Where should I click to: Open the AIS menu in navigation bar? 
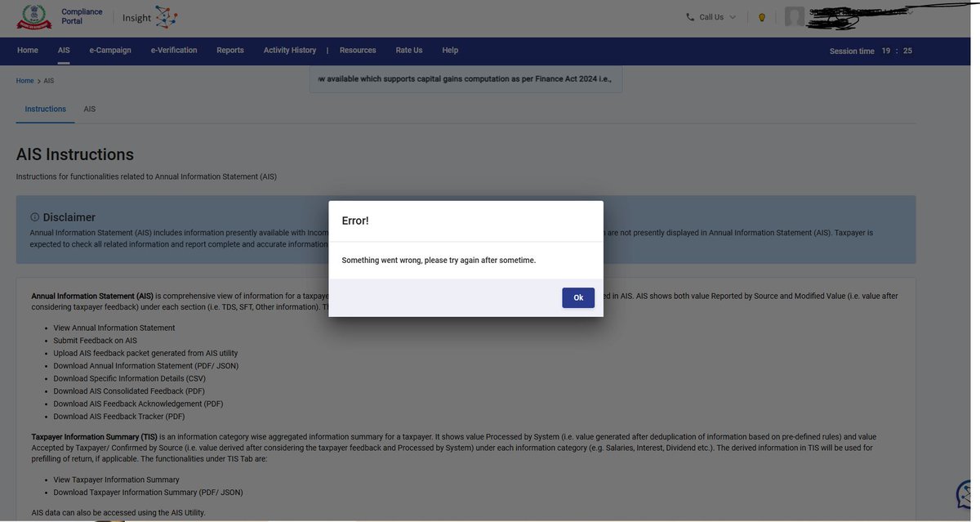(64, 51)
